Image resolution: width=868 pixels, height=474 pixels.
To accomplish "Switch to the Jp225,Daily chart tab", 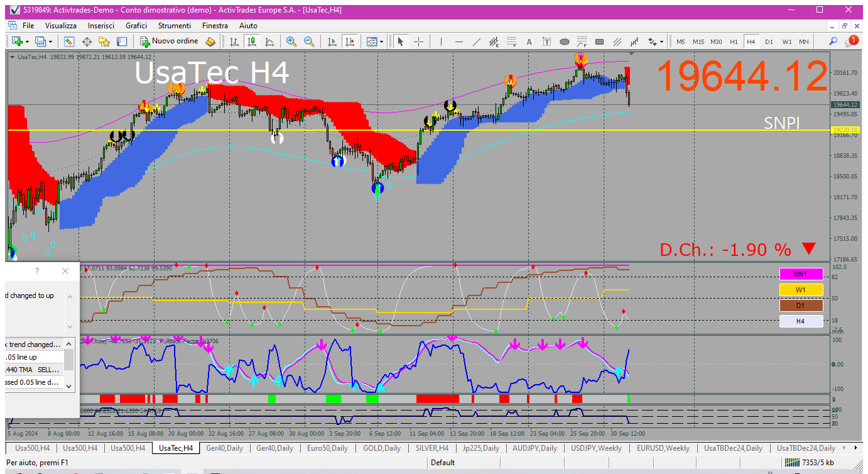I will [480, 448].
